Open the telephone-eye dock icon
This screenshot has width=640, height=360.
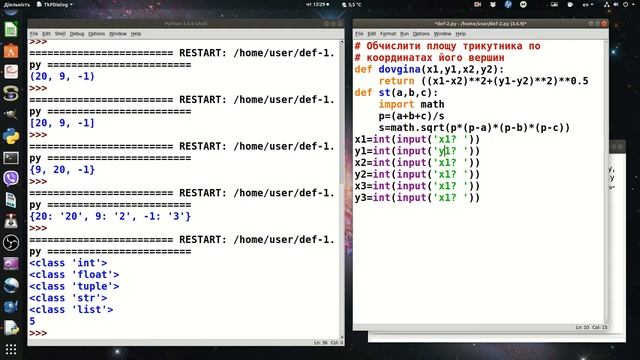[11, 94]
